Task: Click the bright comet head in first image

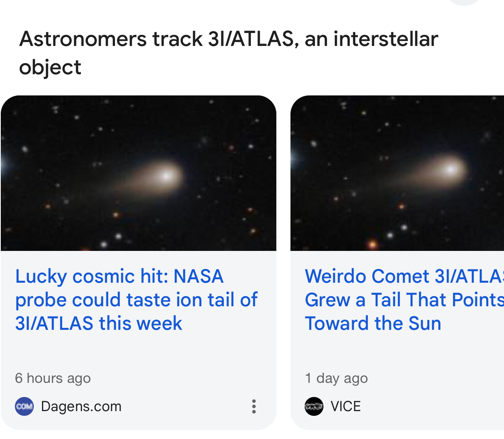Action: click(x=167, y=176)
